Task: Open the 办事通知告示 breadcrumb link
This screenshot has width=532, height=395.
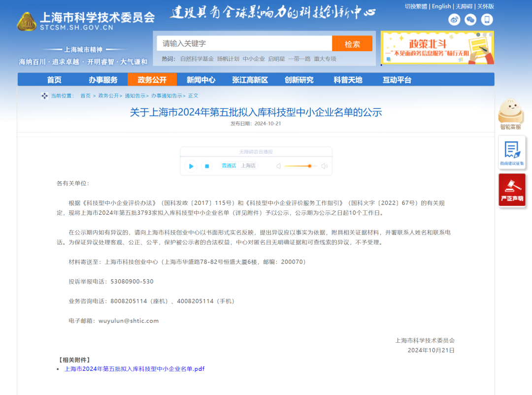Action: click(166, 96)
